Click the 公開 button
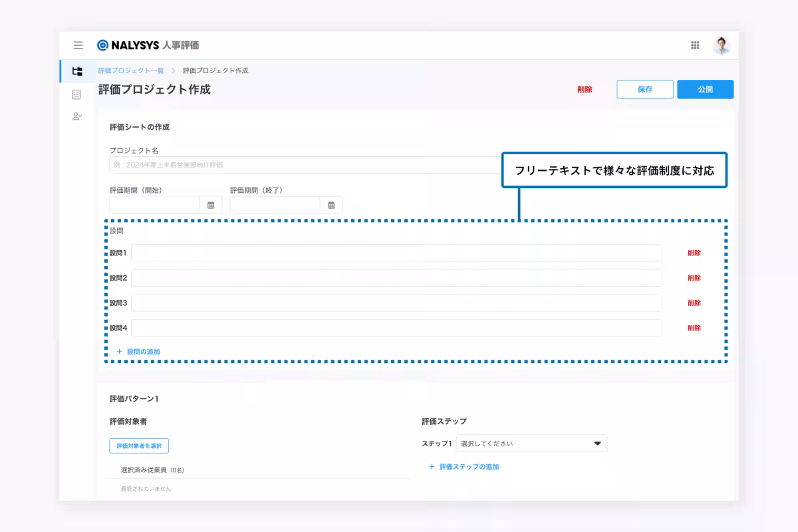 (705, 89)
